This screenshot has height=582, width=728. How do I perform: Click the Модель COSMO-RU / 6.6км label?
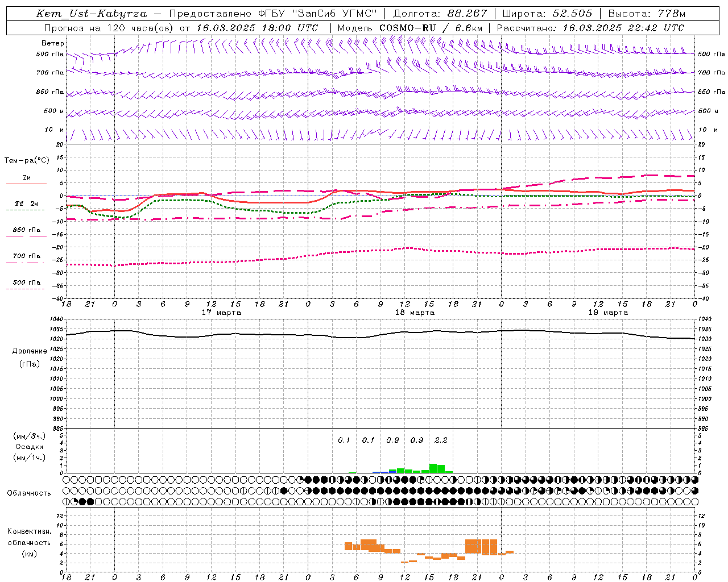[x=410, y=28]
